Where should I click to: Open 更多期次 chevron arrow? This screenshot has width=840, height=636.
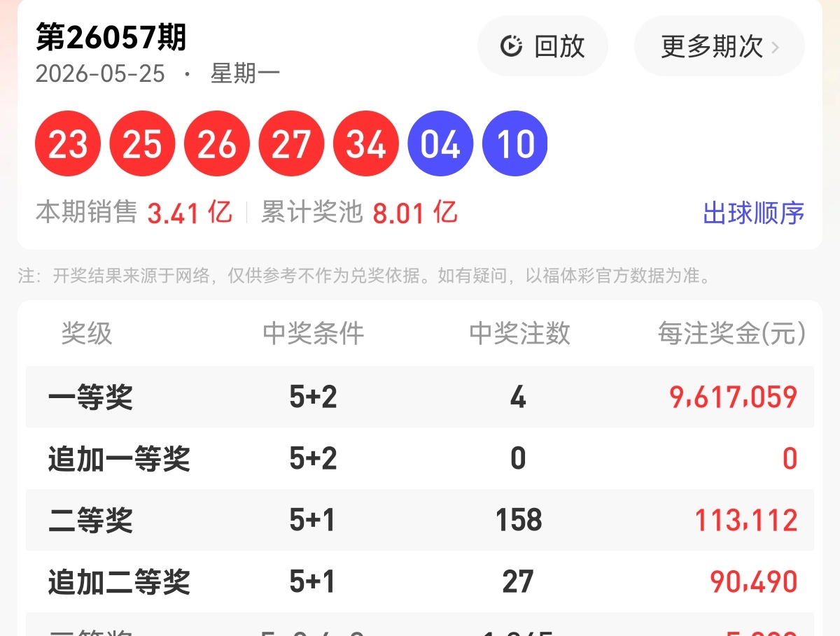click(x=775, y=47)
